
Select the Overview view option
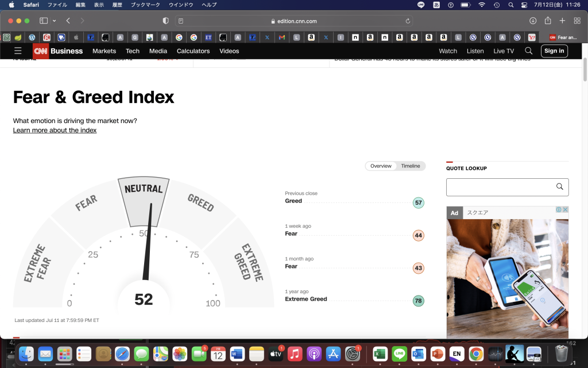(381, 166)
